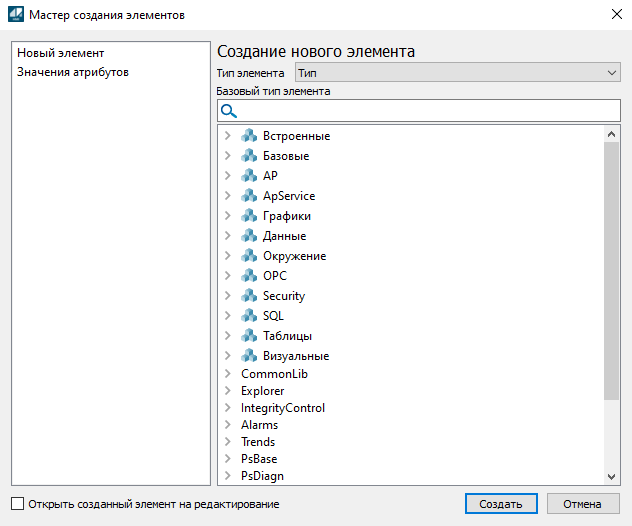632x526 pixels.
Task: Expand the CommonLib tree node
Action: 228,374
